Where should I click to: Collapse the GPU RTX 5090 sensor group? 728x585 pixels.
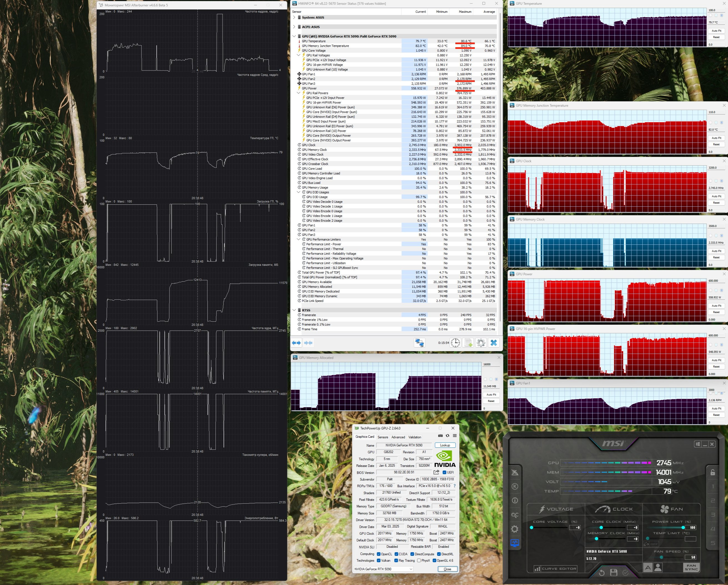[x=294, y=36]
